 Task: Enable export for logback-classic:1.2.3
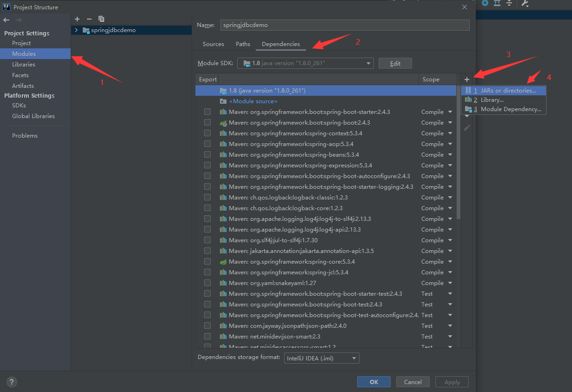[207, 198]
